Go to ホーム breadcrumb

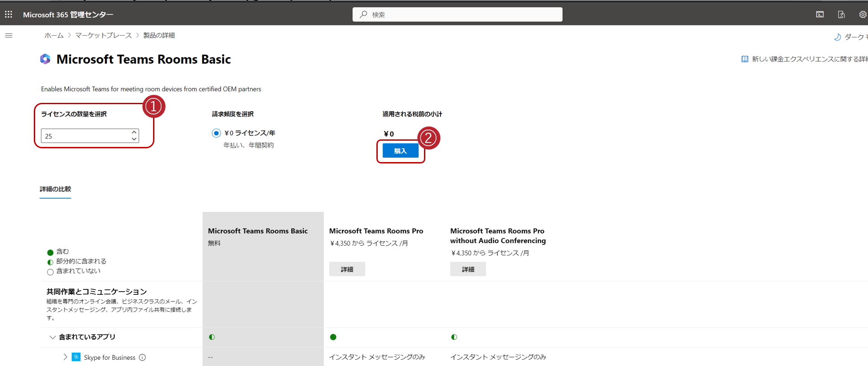pyautogui.click(x=54, y=36)
